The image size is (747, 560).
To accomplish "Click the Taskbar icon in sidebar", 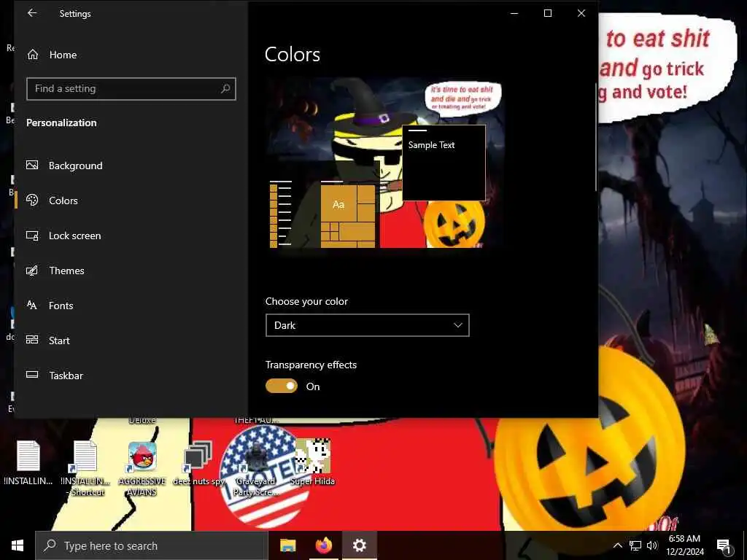I will [32, 376].
